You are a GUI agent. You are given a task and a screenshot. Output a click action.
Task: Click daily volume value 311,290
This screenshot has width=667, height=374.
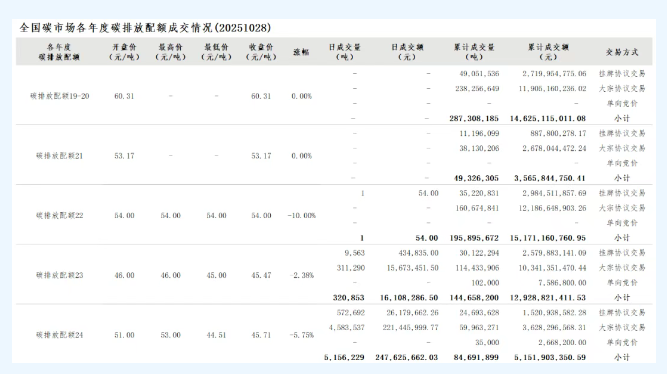point(351,268)
